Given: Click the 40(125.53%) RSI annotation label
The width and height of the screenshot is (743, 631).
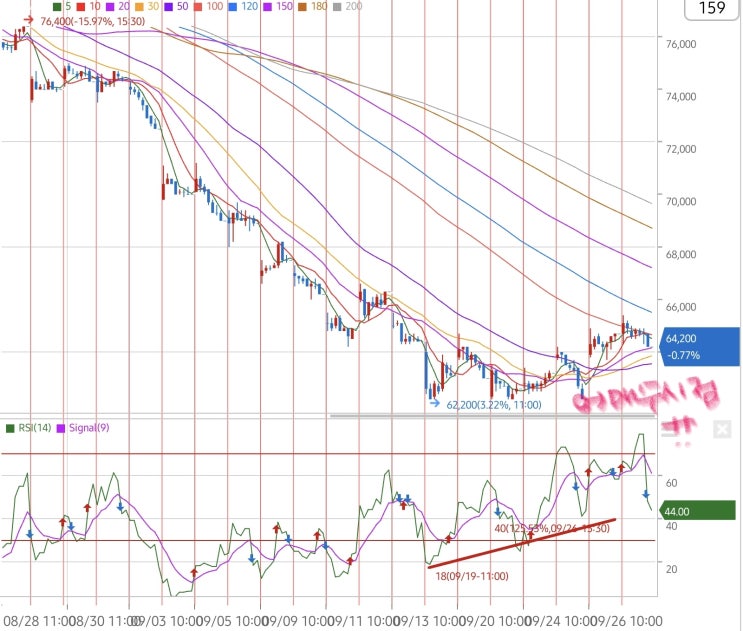Looking at the screenshot, I should (552, 528).
